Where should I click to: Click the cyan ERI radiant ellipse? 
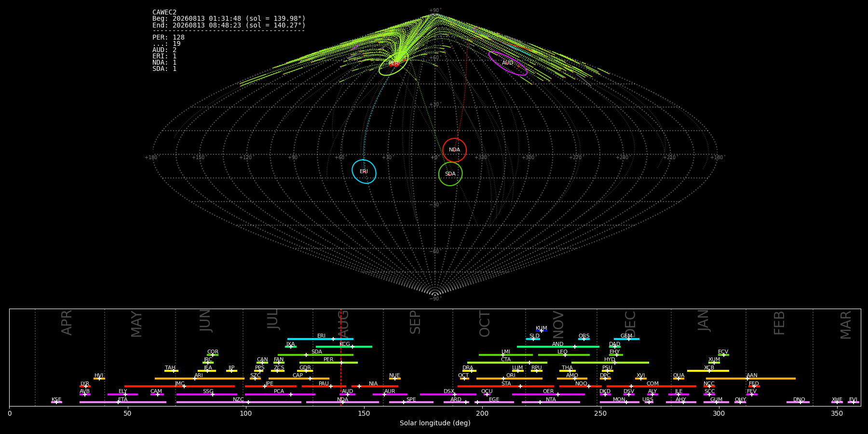(x=364, y=172)
